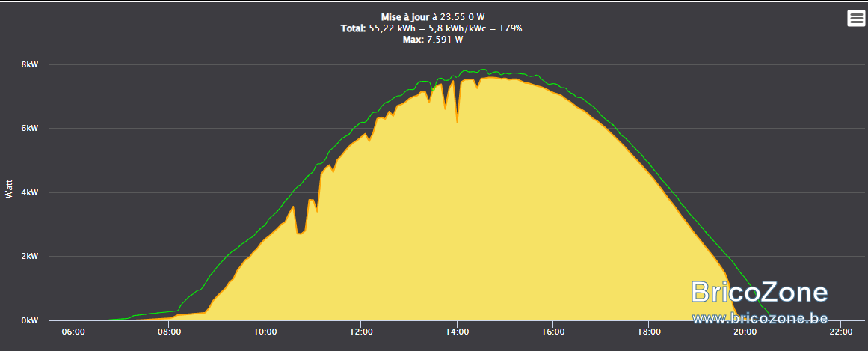Image resolution: width=868 pixels, height=351 pixels.
Task: Click the 12:00 x-axis time label
Action: coord(361,332)
